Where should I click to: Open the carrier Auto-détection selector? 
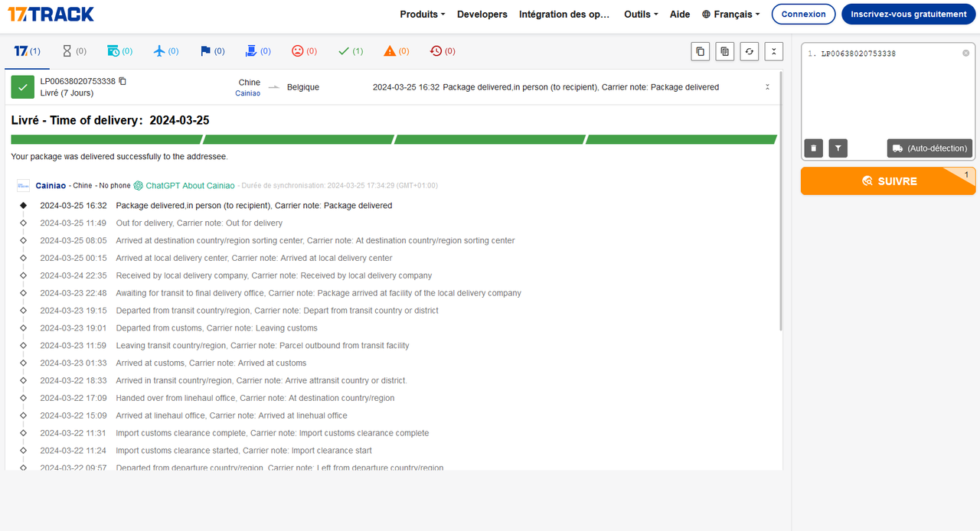tap(929, 148)
